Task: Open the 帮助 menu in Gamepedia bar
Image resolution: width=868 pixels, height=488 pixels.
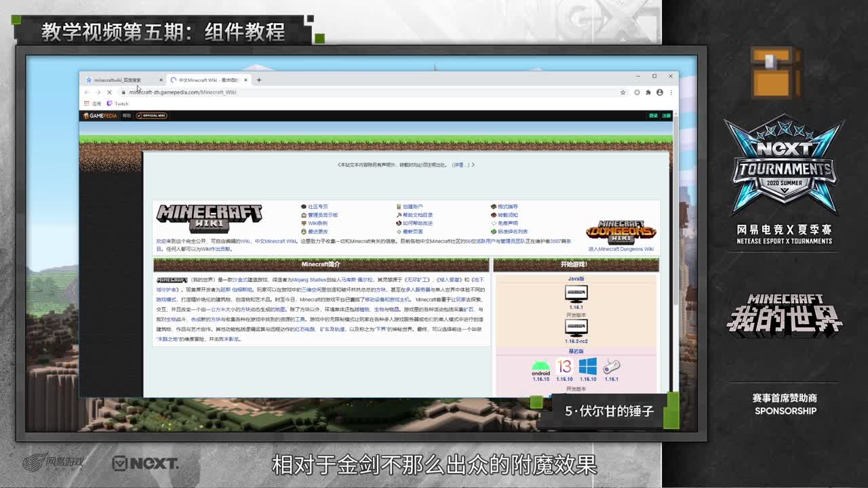Action: click(x=127, y=116)
